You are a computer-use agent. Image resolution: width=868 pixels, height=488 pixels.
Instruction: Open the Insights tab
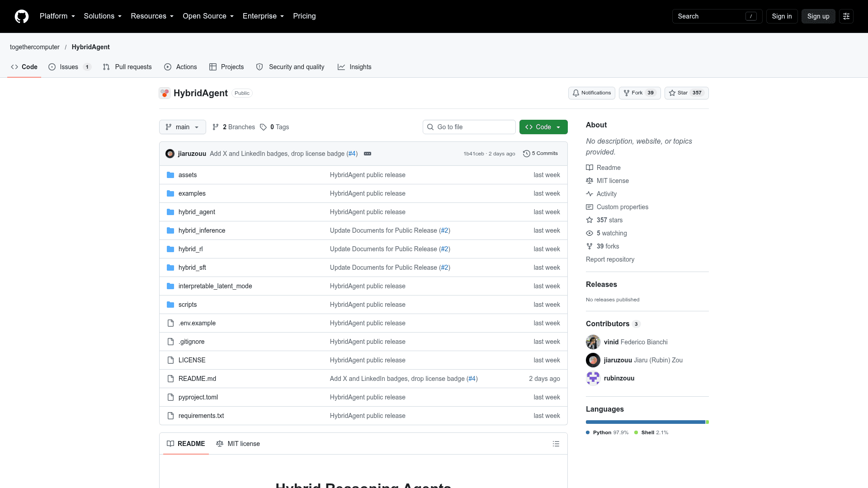[354, 67]
